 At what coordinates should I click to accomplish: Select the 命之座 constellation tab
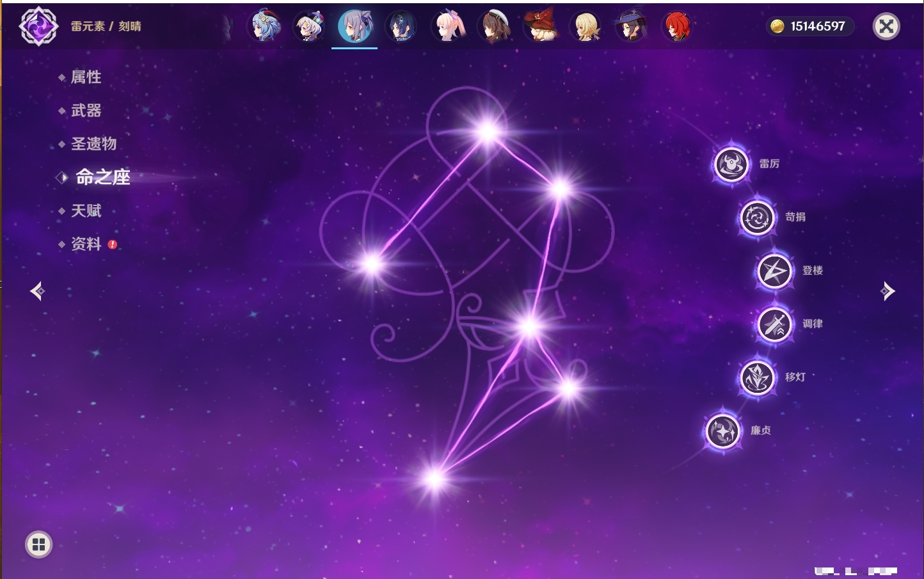102,177
